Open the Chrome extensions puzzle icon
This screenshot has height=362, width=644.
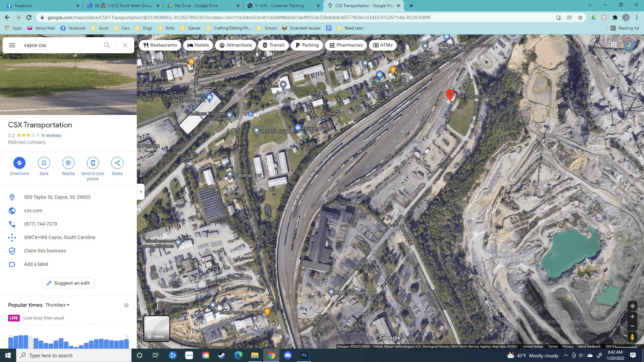pos(615,17)
